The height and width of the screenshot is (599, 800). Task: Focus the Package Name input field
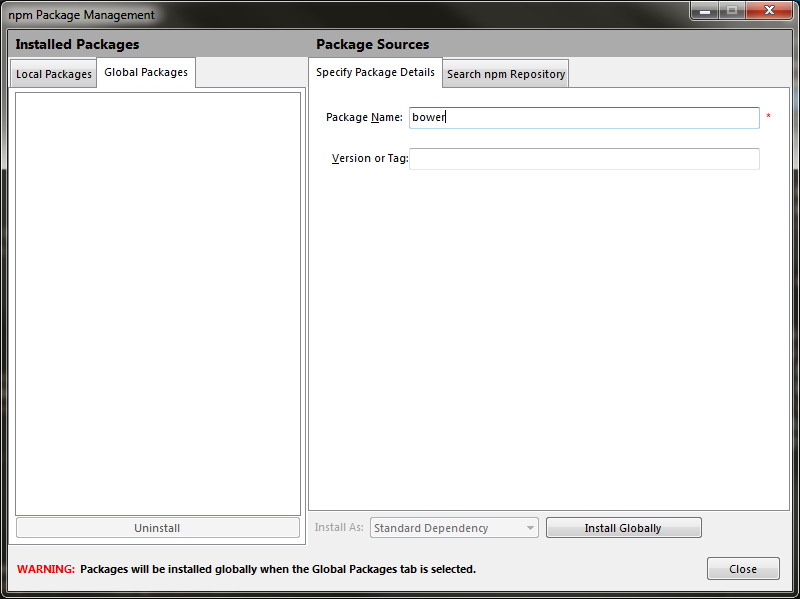point(584,117)
